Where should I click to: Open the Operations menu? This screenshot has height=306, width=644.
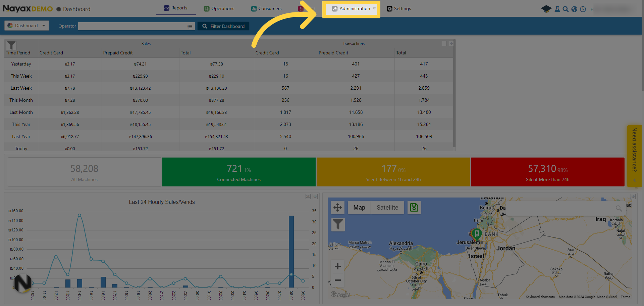(x=219, y=9)
